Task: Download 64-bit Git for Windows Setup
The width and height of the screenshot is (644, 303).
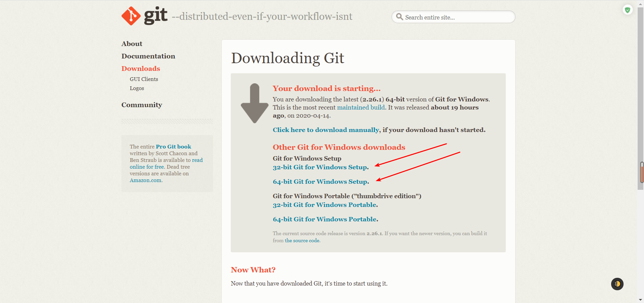Action: click(x=320, y=182)
